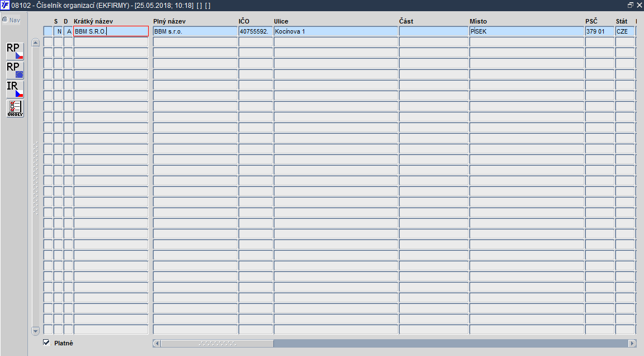Open the Úkoly tasks checklist icon
Viewport: 644px width, 356px height.
tap(15, 109)
